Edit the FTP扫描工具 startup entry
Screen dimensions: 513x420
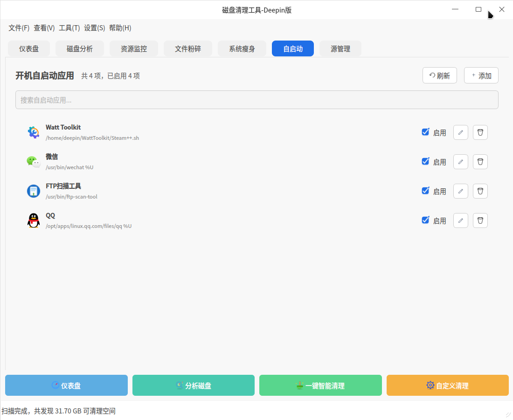coord(460,191)
